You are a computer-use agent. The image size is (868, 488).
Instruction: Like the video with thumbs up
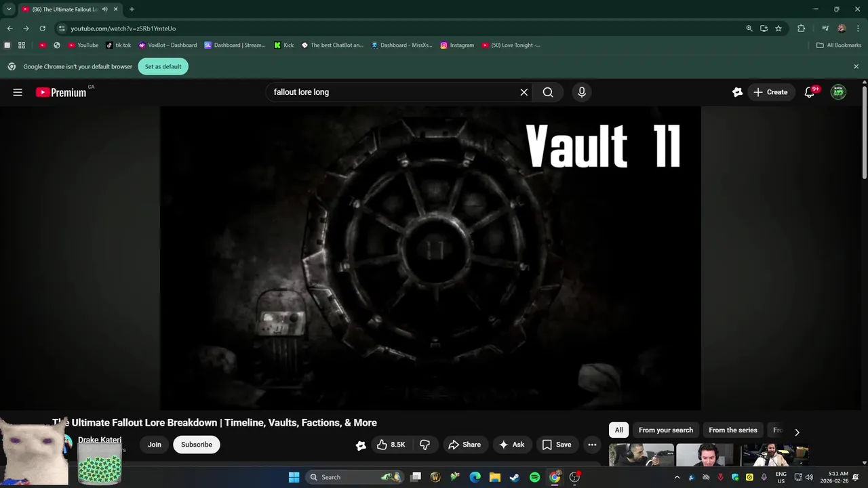tap(391, 445)
